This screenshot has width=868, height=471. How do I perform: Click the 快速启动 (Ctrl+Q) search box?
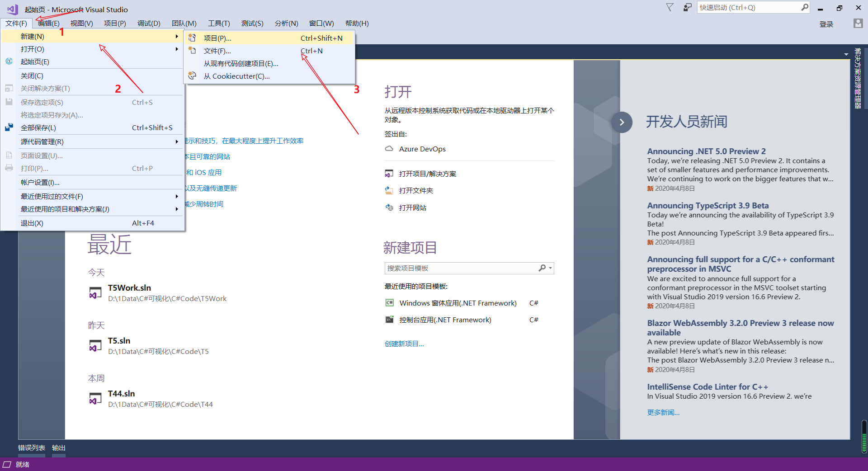749,7
